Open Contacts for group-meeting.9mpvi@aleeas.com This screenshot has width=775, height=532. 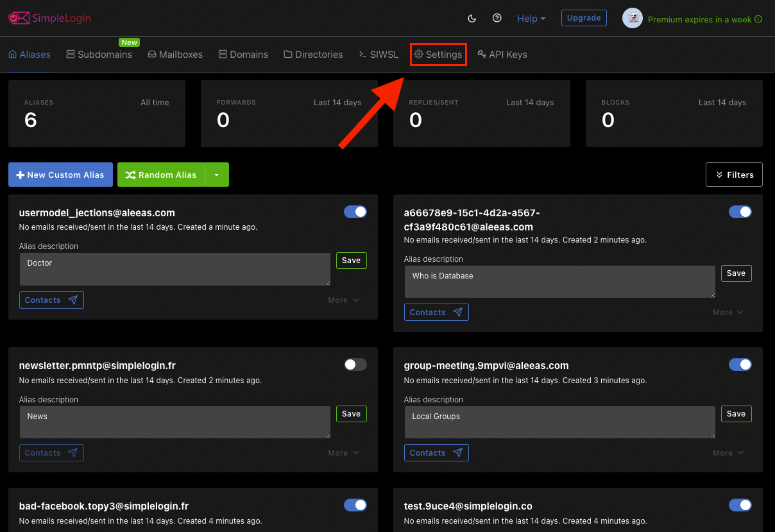click(x=436, y=452)
